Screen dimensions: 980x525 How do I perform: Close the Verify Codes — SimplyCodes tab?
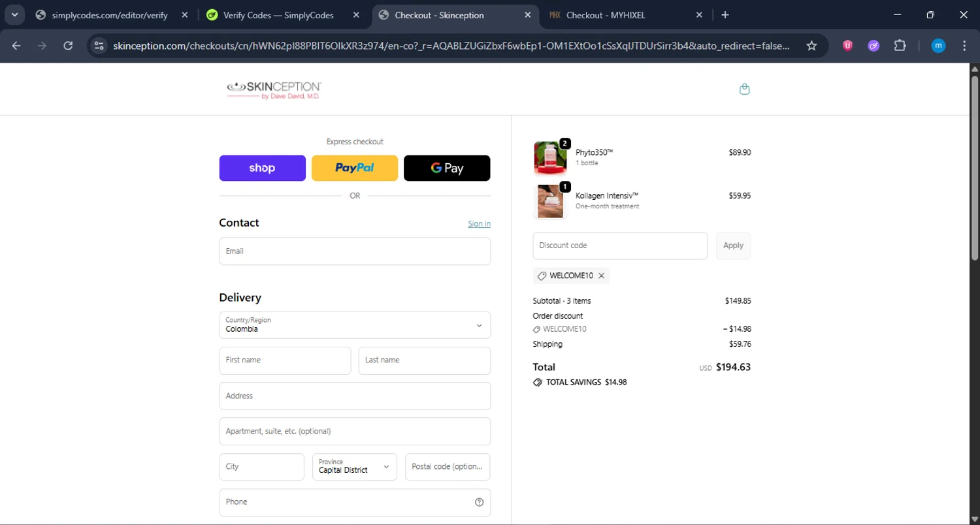coord(355,15)
